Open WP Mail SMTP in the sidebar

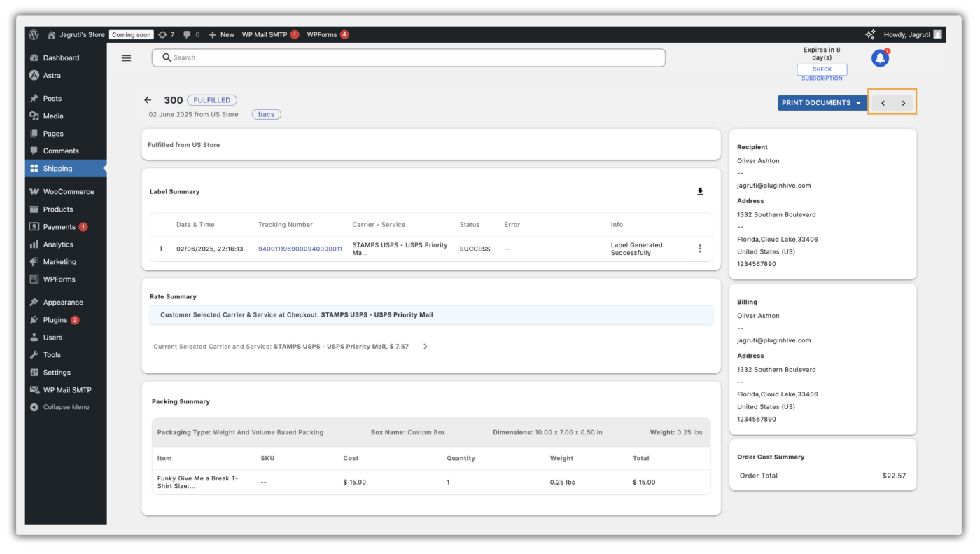(x=66, y=390)
